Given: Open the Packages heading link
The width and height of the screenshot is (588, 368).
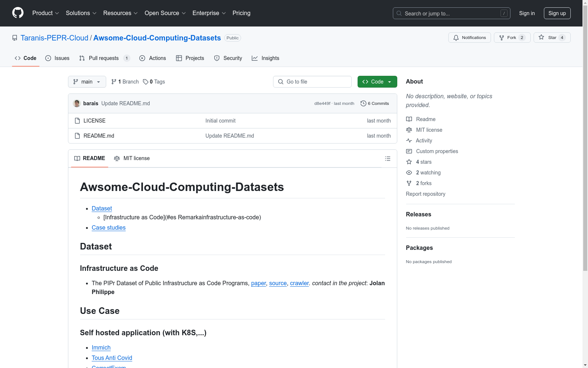Looking at the screenshot, I should coord(419,248).
